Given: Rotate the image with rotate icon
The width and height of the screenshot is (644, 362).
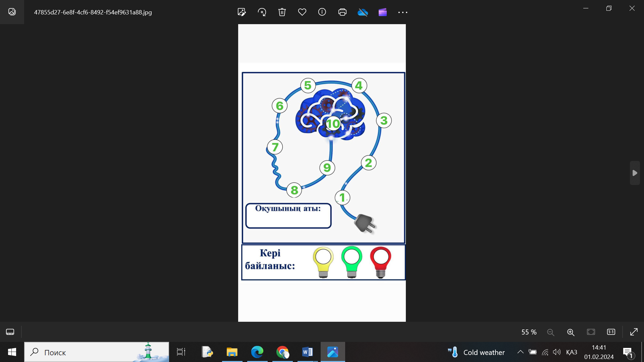Looking at the screenshot, I should point(262,12).
